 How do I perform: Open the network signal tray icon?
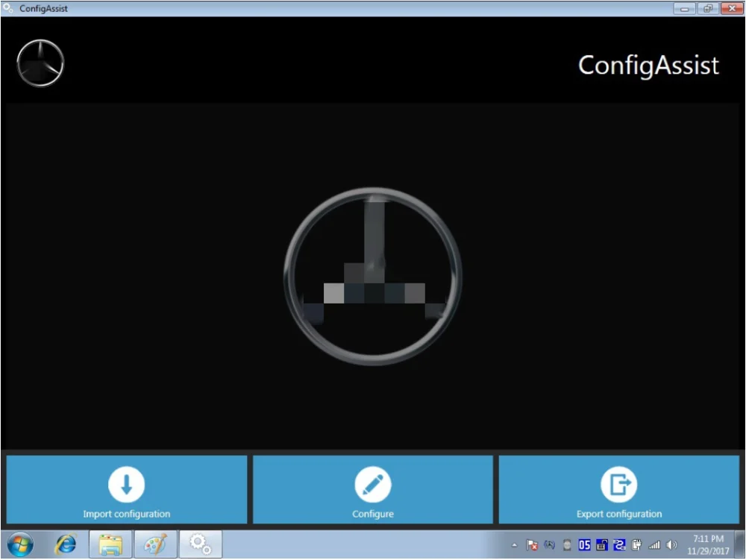pyautogui.click(x=654, y=545)
